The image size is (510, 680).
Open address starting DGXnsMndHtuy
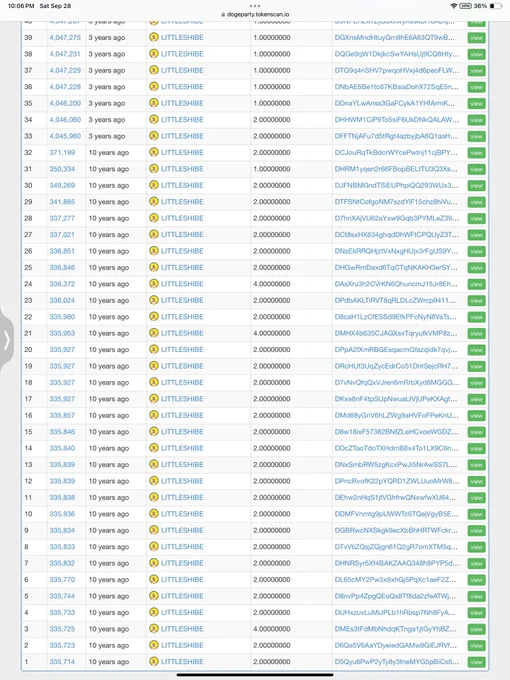coord(395,37)
